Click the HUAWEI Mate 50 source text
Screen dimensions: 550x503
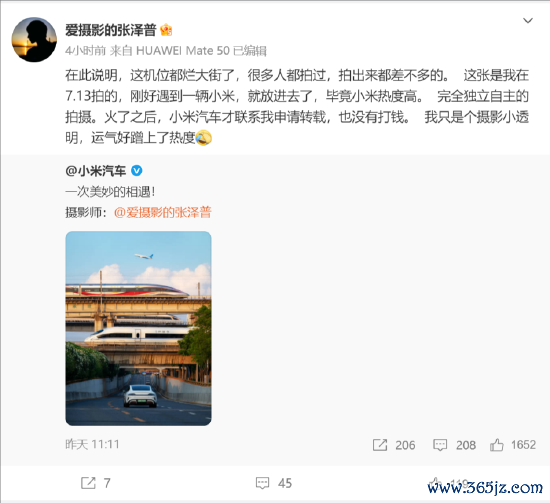pyautogui.click(x=182, y=51)
